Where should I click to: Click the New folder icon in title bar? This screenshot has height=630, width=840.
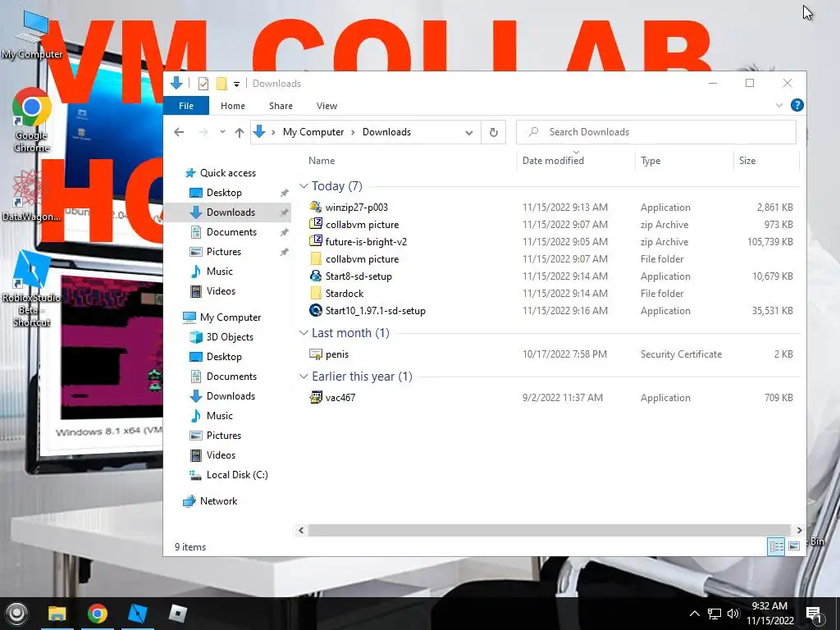pos(221,84)
